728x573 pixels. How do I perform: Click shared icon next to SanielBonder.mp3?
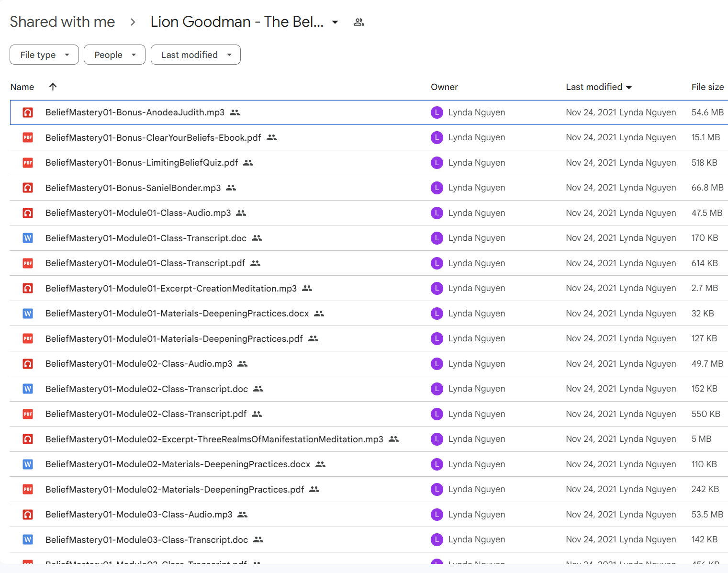pos(231,188)
